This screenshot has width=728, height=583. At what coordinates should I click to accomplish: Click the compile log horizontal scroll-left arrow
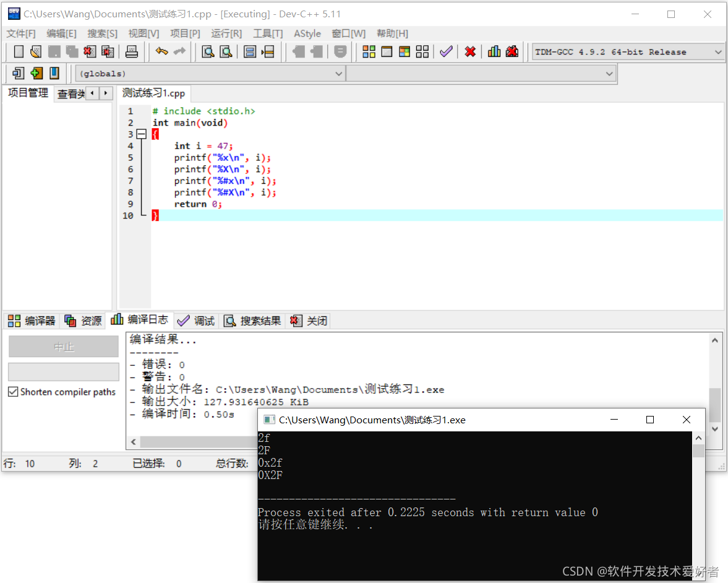click(134, 442)
